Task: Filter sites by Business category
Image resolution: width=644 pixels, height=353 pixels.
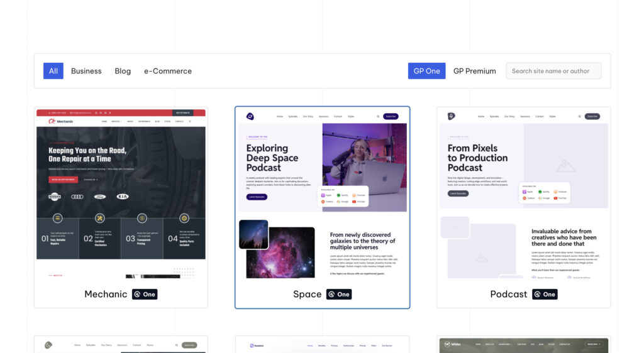Action: [86, 71]
